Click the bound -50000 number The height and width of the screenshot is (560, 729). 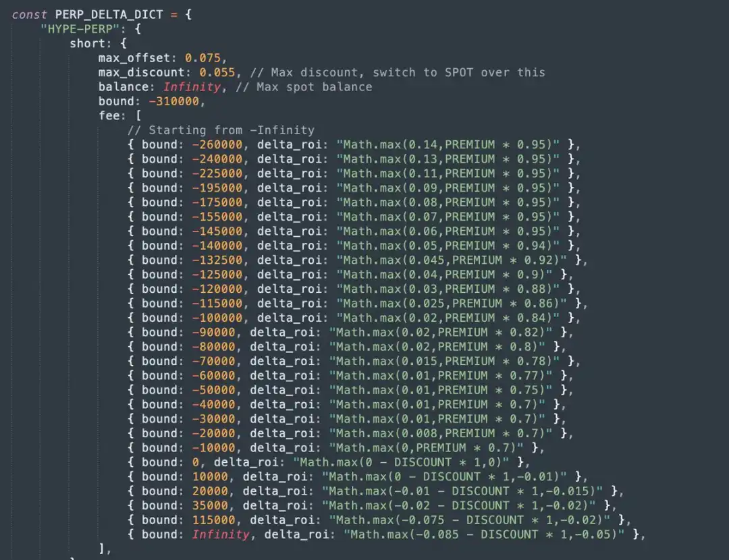[x=213, y=389]
